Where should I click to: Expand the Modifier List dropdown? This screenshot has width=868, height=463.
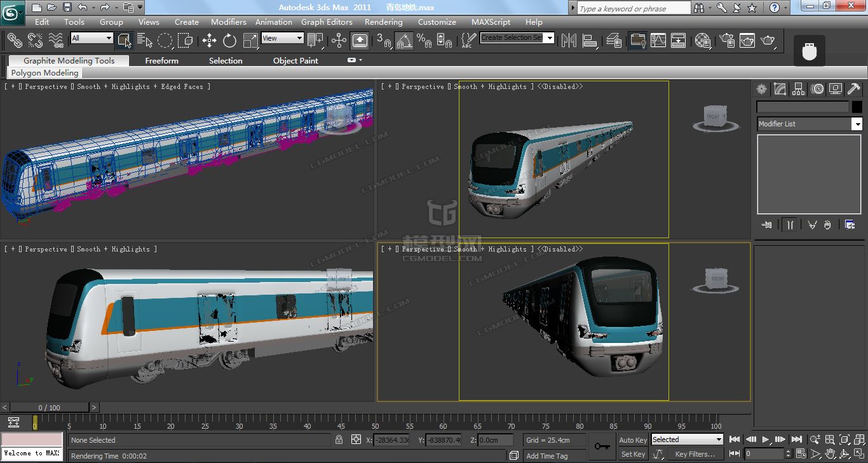pos(857,124)
